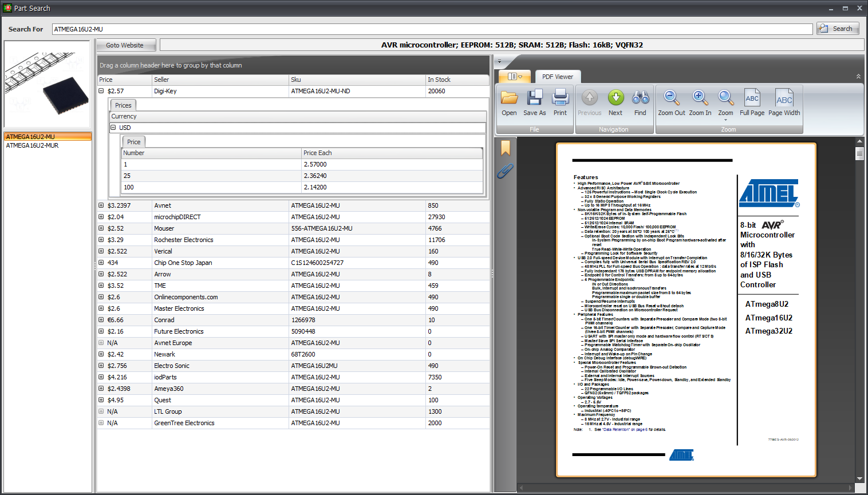The image size is (868, 495).
Task: Click the PDF vertical scrollbar thumb
Action: (x=859, y=153)
